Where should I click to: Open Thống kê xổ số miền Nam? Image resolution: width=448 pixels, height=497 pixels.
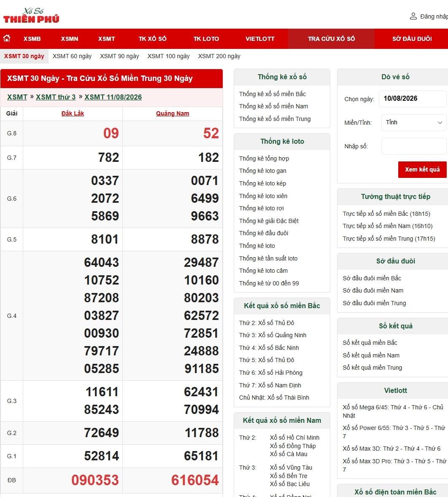pos(273,106)
